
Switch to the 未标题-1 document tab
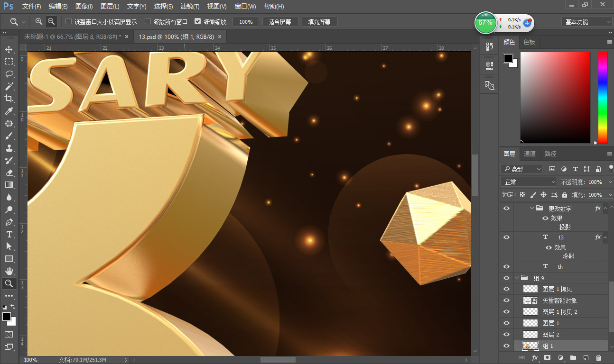72,36
